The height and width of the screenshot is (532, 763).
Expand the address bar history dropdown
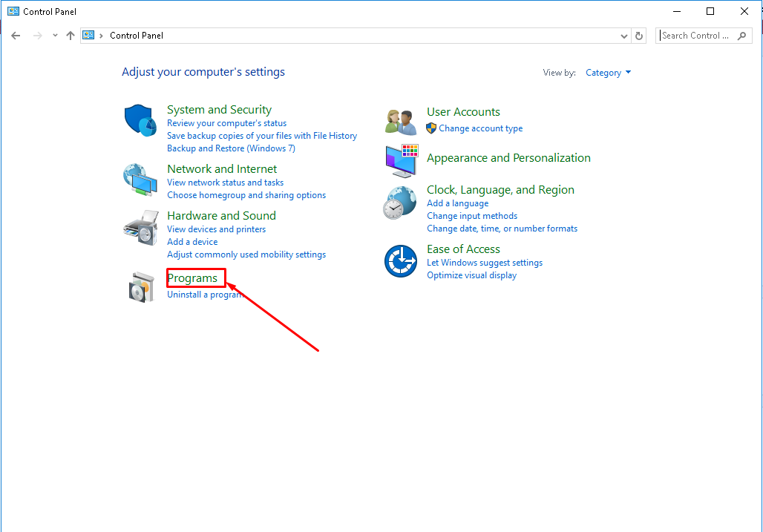click(623, 36)
